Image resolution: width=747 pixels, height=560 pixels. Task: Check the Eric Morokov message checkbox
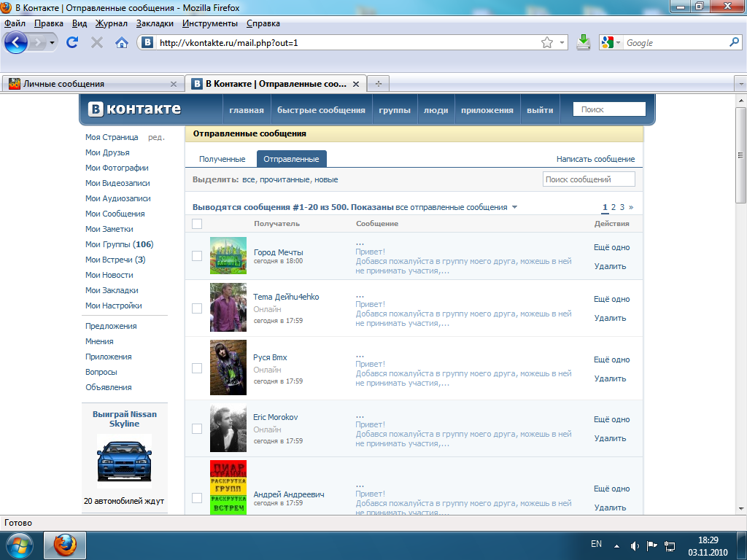(x=197, y=429)
